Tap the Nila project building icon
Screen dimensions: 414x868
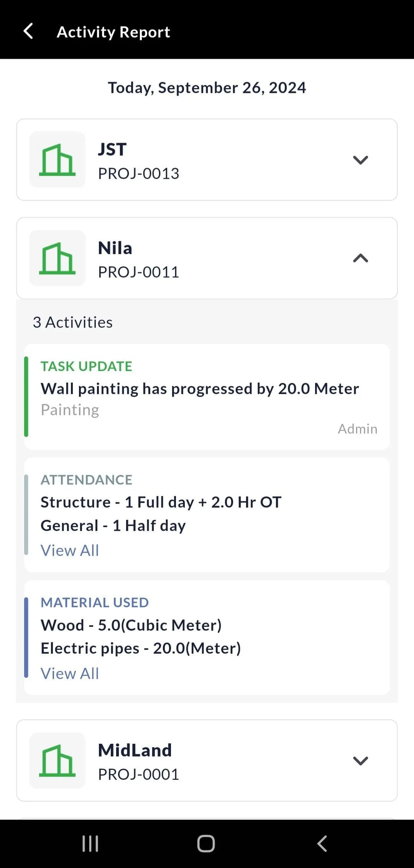tap(58, 258)
